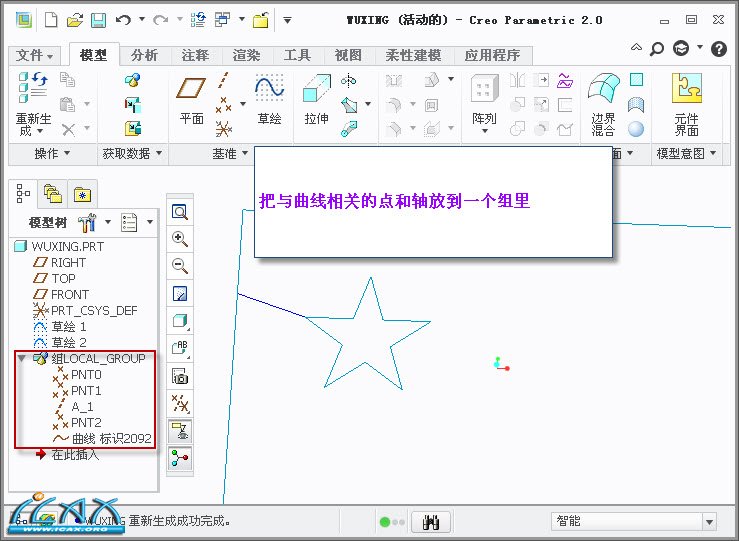Click the revolve feature icon
The image size is (739, 541).
pyautogui.click(x=348, y=81)
